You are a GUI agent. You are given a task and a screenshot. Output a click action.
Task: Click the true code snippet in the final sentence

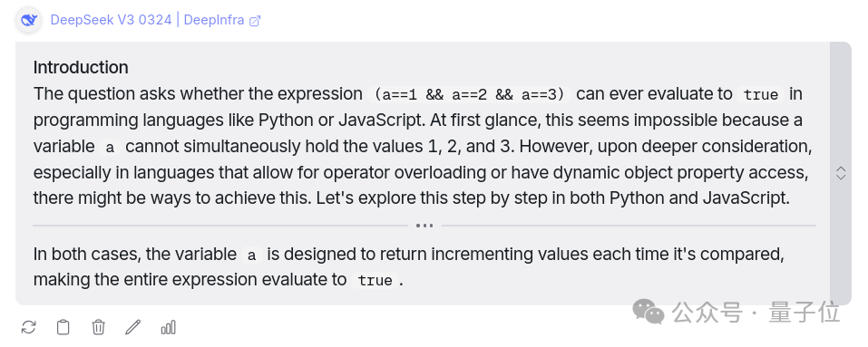click(x=375, y=280)
